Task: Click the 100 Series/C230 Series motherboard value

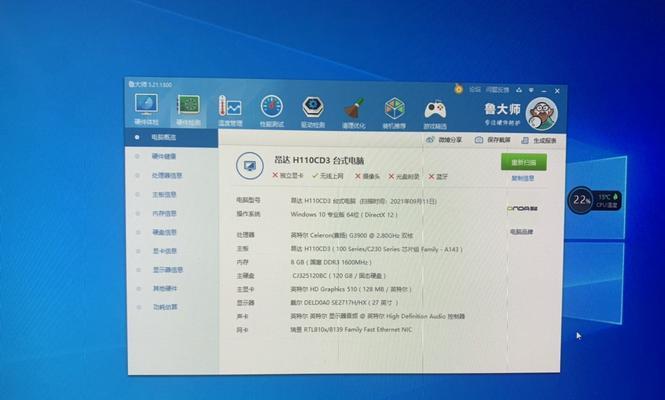Action: pos(376,249)
